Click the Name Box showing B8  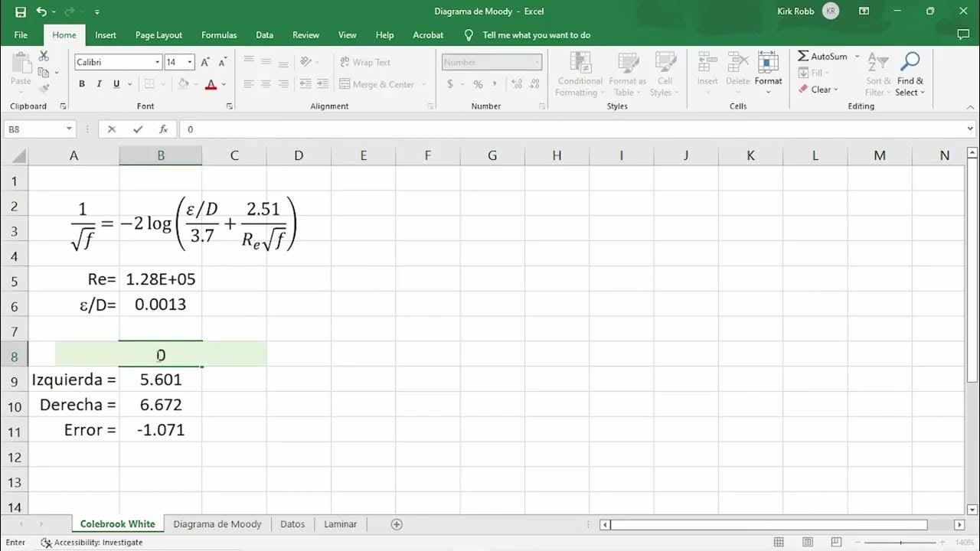40,129
